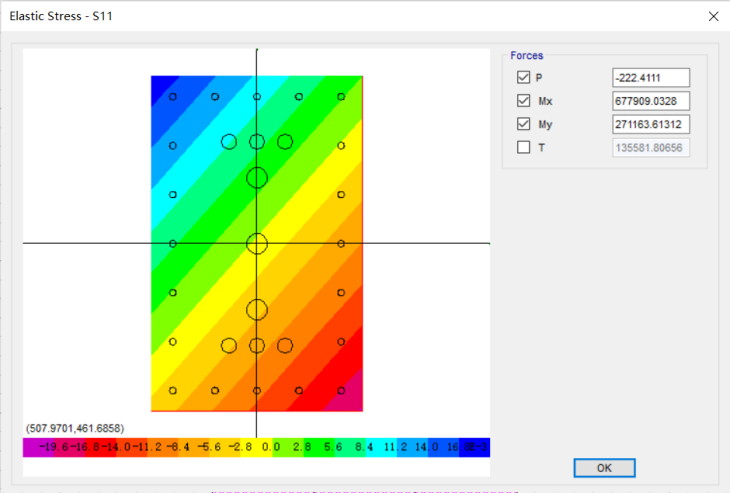Click the greyed-out T value field
Screen dimensions: 730x493
click(650, 148)
